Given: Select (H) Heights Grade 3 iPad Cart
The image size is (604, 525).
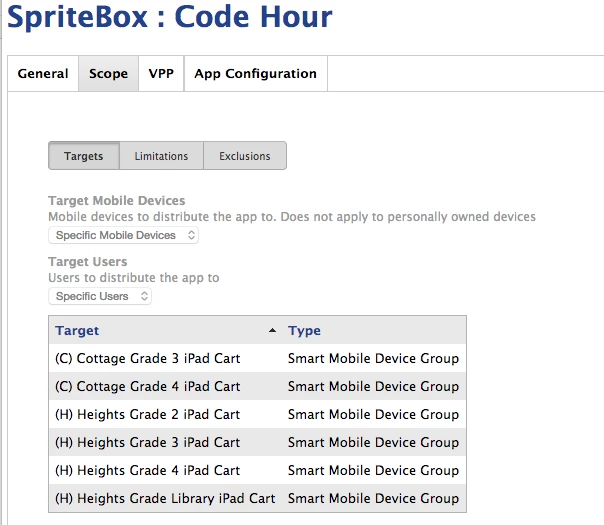Looking at the screenshot, I should coord(148,442).
